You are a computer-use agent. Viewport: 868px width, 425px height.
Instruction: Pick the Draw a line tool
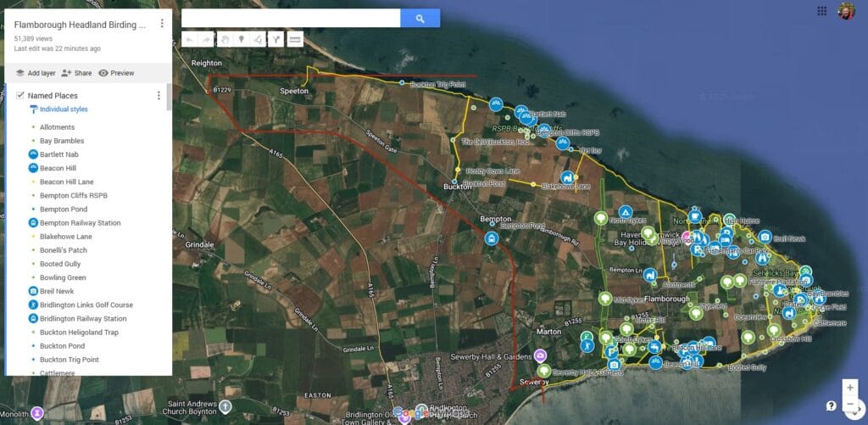click(258, 39)
